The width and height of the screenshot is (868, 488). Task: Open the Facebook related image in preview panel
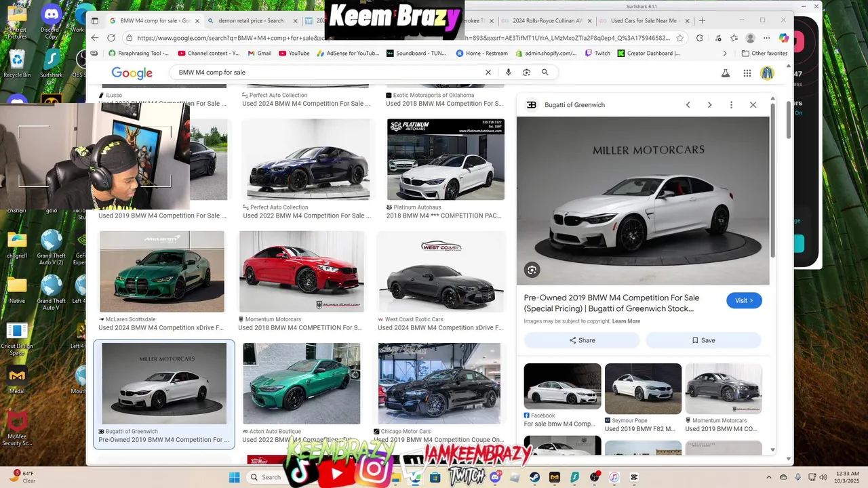562,386
